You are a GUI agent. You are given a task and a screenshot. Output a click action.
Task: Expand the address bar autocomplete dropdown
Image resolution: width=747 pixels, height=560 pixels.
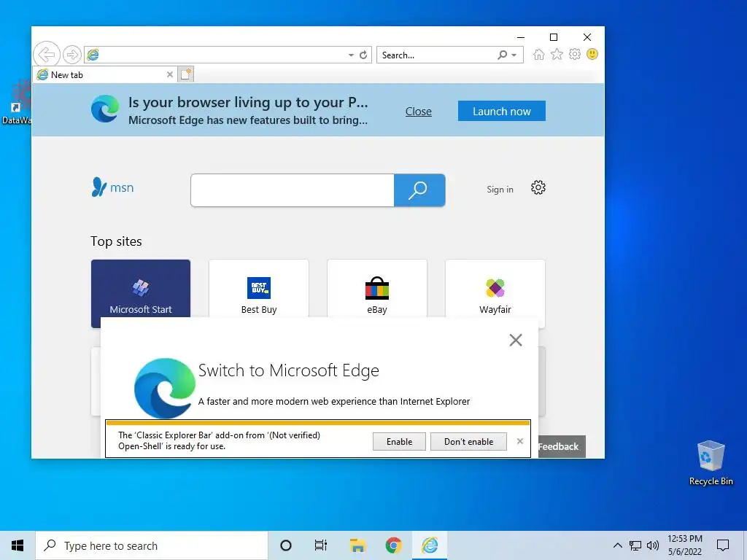tap(351, 55)
